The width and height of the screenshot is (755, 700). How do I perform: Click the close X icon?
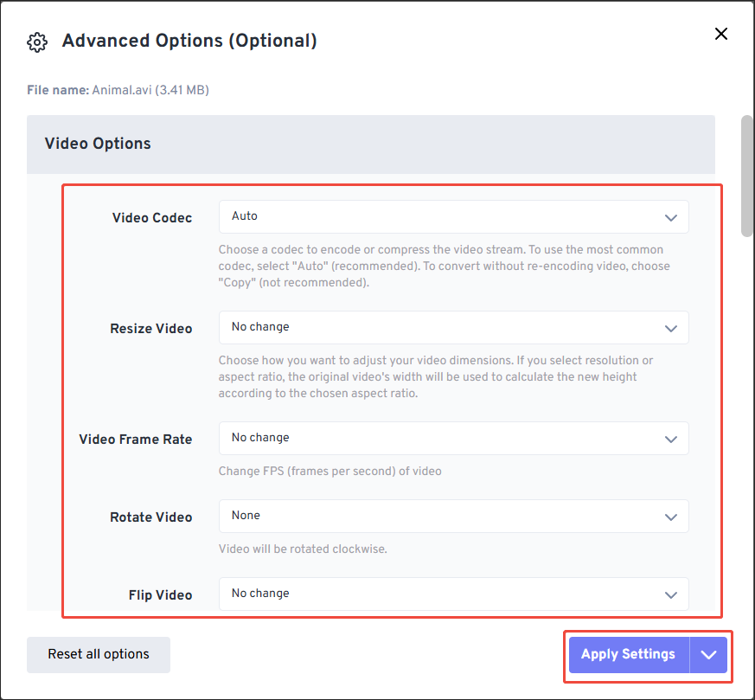point(721,34)
